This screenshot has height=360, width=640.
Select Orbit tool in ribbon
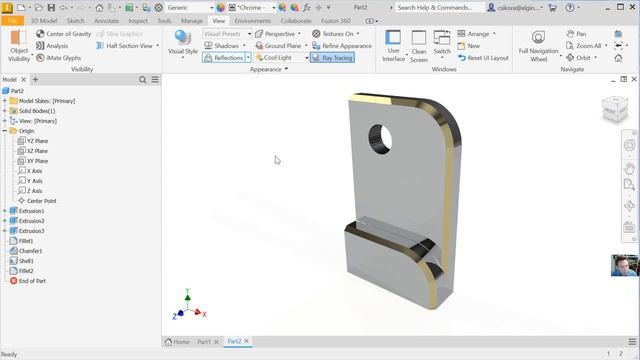pos(579,58)
